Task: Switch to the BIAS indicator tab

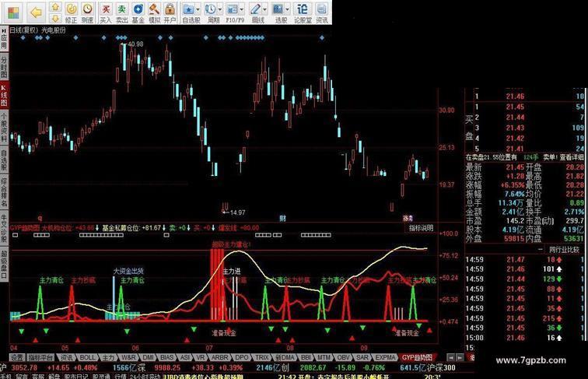Action: pyautogui.click(x=167, y=358)
